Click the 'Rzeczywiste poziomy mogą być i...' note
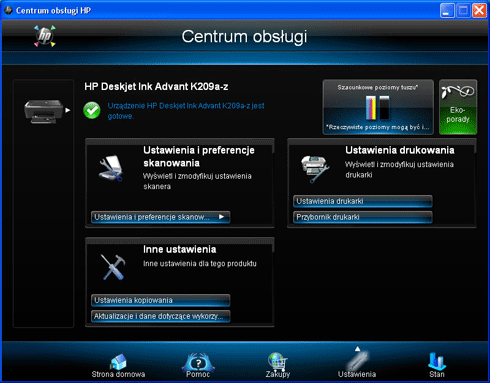The height and width of the screenshot is (383, 490). (x=378, y=127)
